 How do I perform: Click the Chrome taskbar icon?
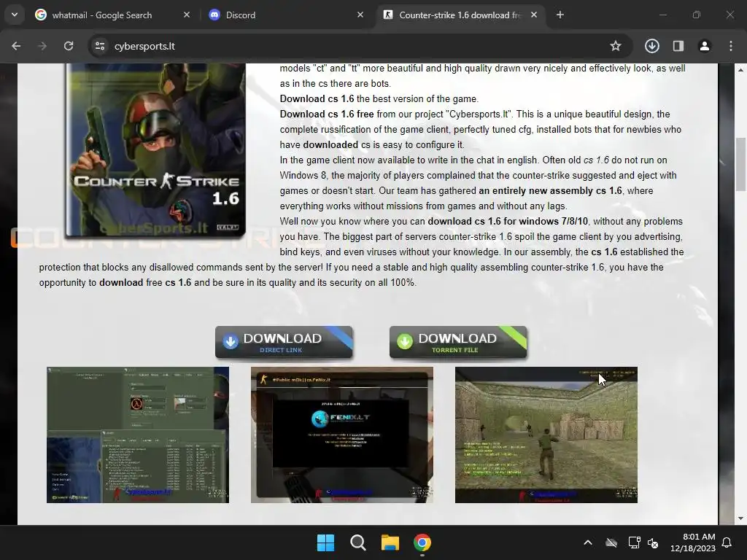pyautogui.click(x=422, y=542)
